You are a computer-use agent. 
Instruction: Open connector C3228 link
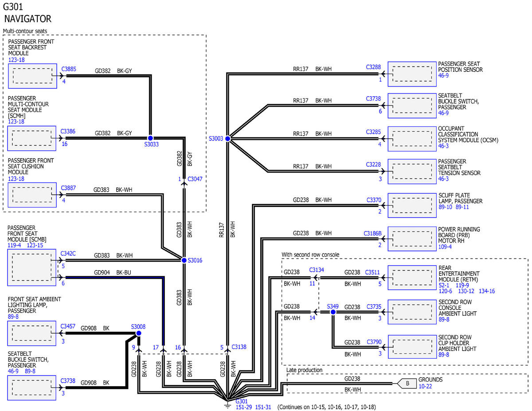[x=373, y=164]
